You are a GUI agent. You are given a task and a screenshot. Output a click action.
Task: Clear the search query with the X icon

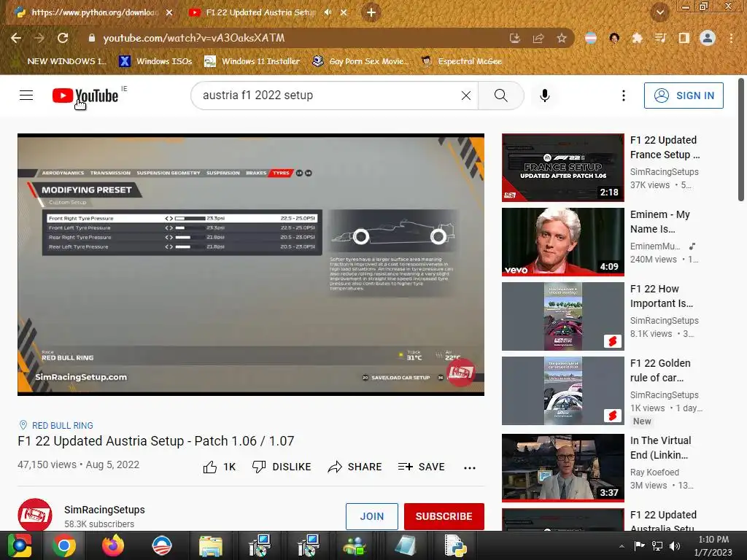click(466, 96)
